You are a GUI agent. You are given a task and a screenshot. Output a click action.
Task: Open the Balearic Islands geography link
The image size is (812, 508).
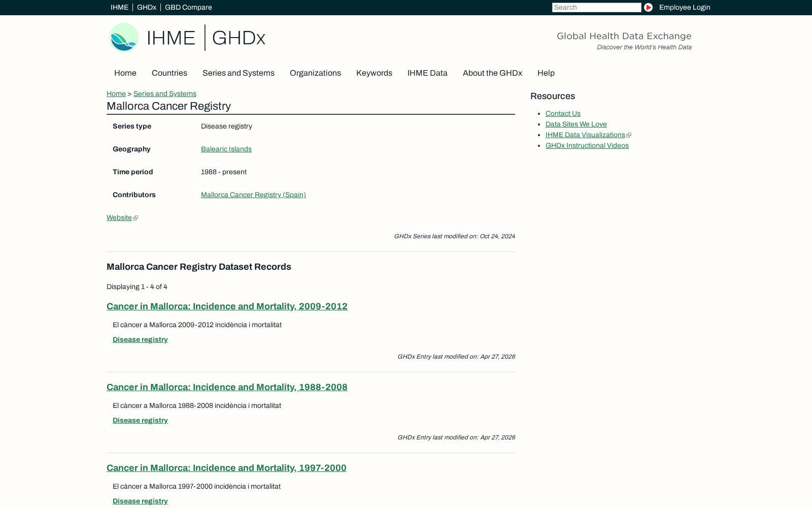pos(226,149)
